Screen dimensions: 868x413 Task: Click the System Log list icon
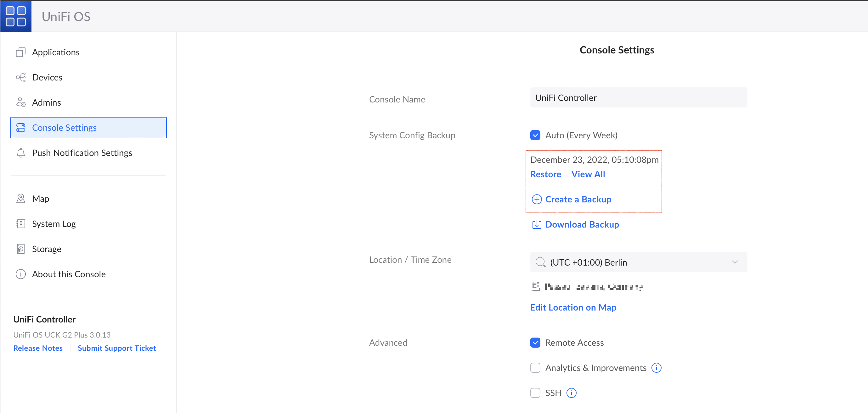tap(20, 224)
